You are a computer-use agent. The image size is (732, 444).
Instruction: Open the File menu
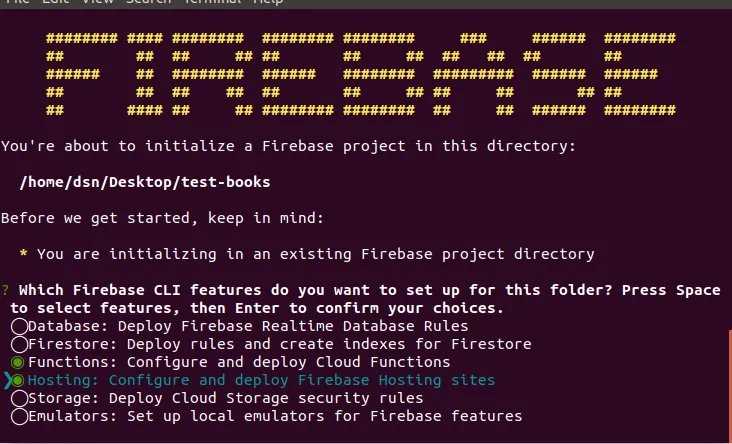coord(18,1)
